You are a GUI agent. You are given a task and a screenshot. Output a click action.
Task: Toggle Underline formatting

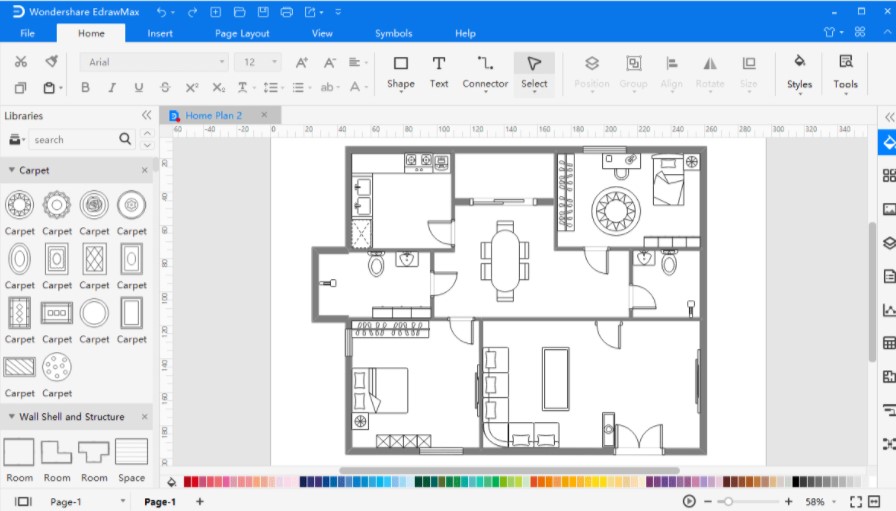138,87
